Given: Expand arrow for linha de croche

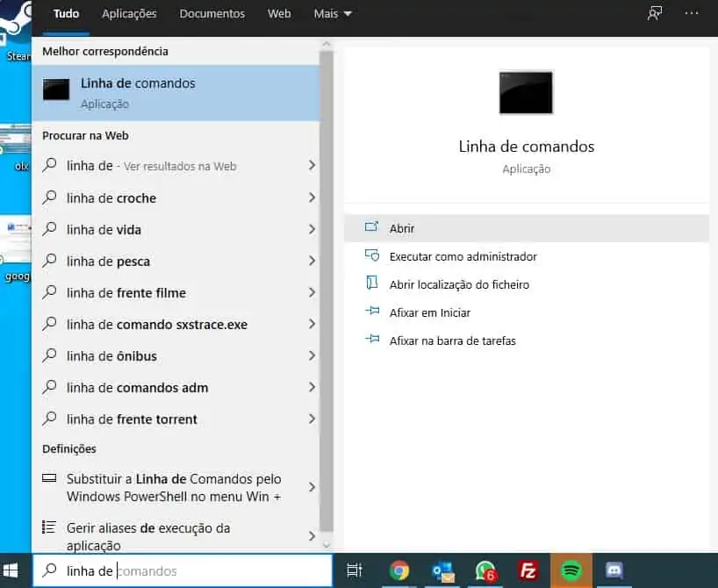Looking at the screenshot, I should pyautogui.click(x=312, y=197).
